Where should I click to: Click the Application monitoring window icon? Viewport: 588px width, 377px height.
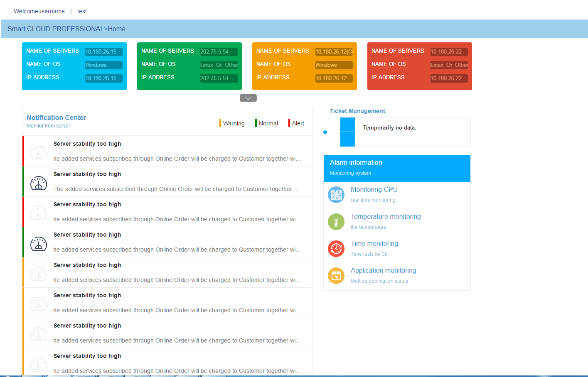point(336,276)
